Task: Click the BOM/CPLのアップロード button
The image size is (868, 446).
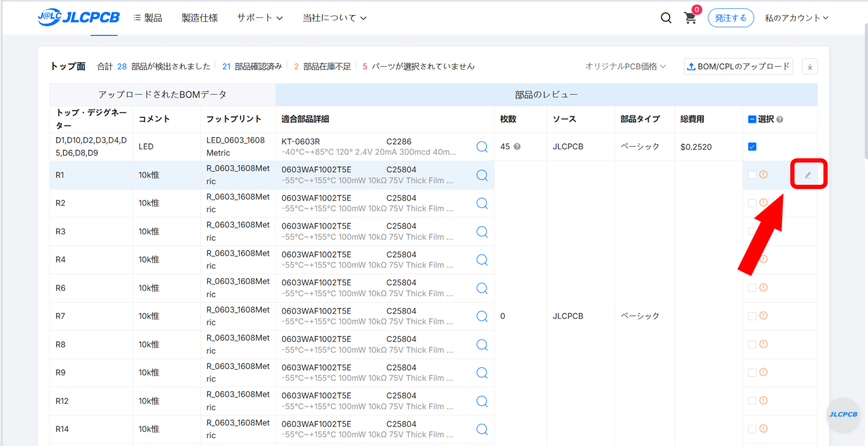Action: [738, 66]
